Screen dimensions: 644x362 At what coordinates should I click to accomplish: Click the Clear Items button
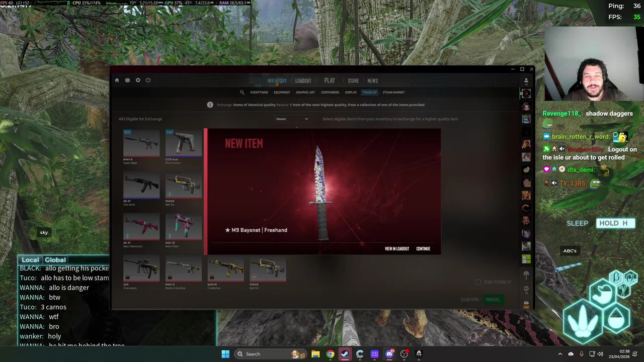pos(470,300)
